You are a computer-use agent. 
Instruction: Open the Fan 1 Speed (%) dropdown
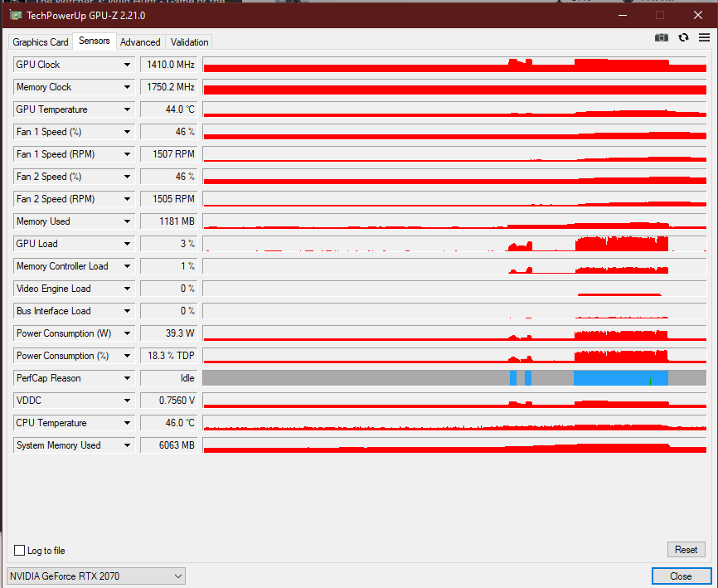[x=127, y=132]
